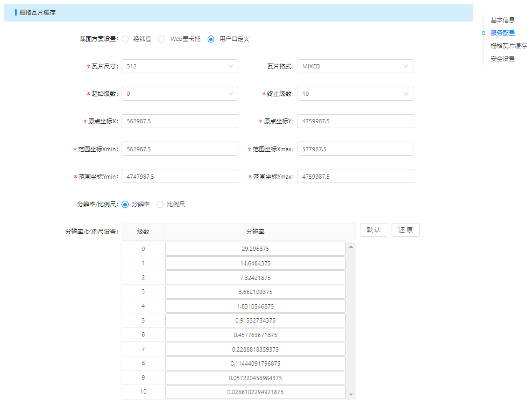Click the 范围坐标Ymin input field

180,177
